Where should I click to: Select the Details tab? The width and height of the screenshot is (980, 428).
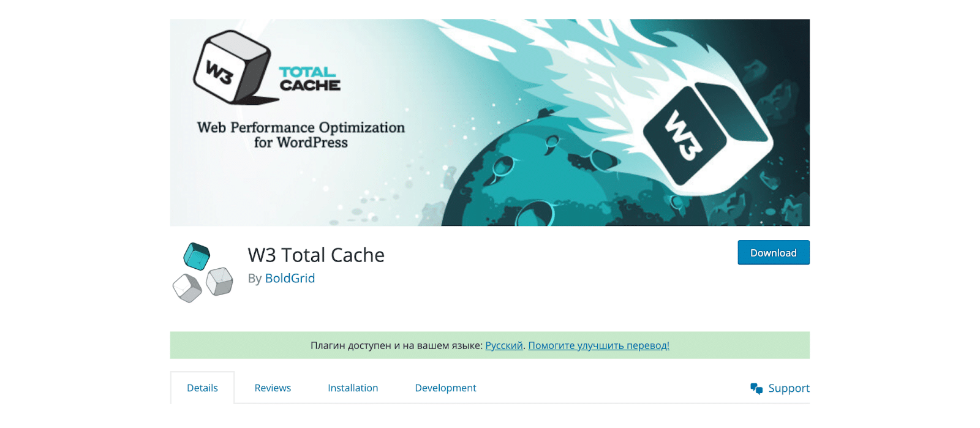[x=202, y=388]
